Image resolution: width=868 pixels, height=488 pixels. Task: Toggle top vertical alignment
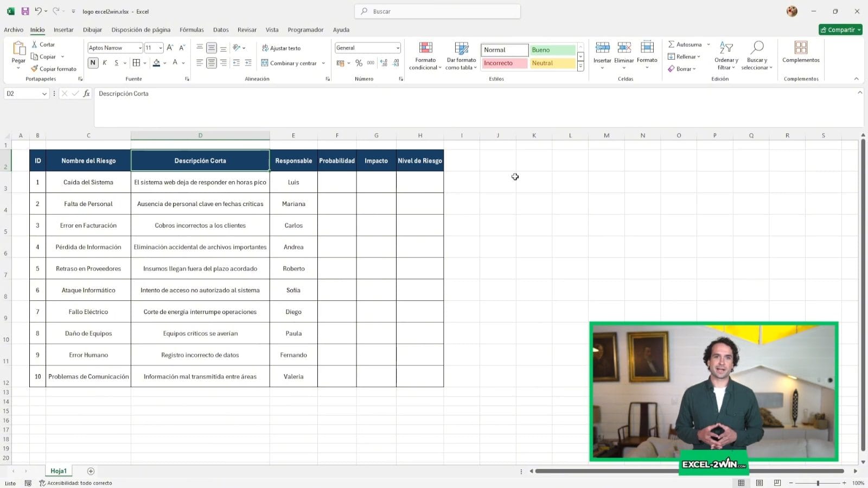coord(200,48)
